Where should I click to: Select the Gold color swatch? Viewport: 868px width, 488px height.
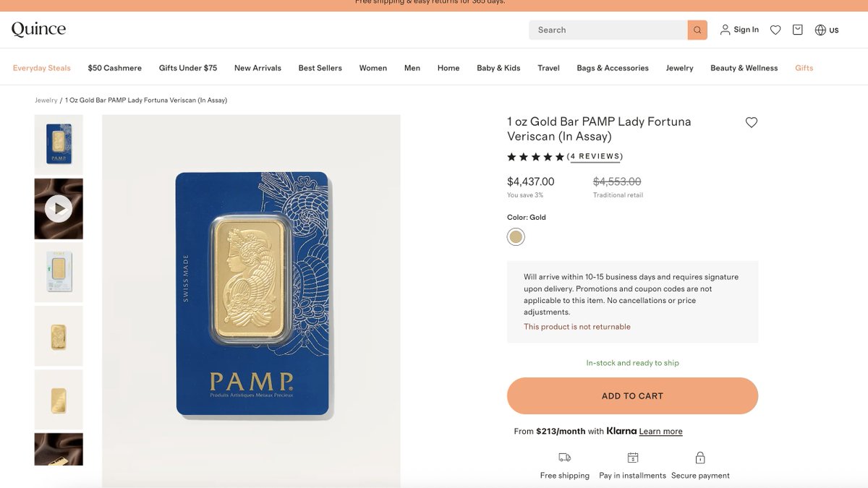pos(516,236)
